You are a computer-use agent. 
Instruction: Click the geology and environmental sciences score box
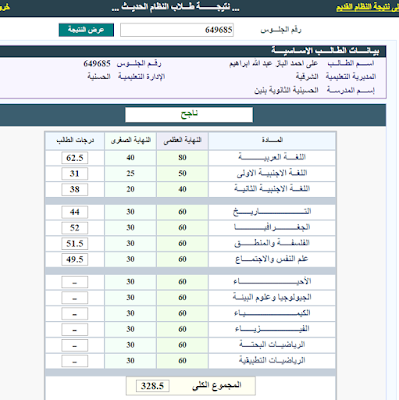pos(75,298)
